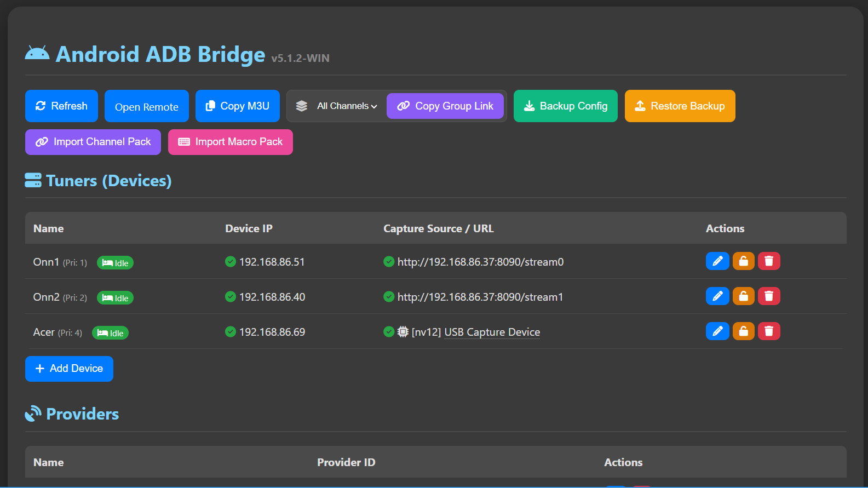Select device IP 192.168.86.51
The width and height of the screenshot is (868, 488).
272,262
